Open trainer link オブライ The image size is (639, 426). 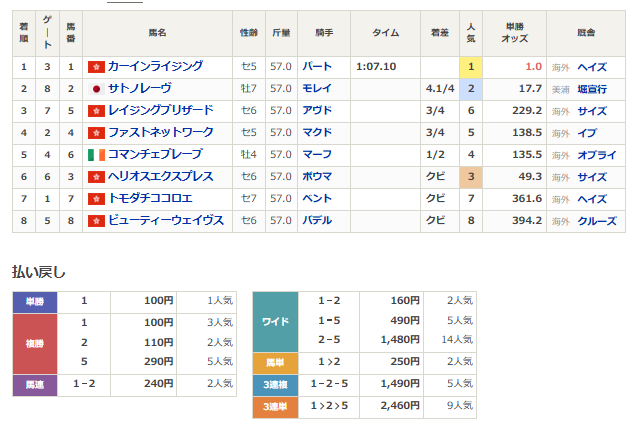click(x=596, y=155)
